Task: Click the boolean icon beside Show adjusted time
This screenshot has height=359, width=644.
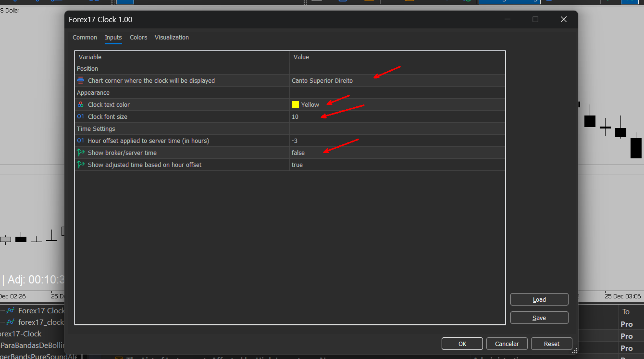Action: tap(80, 165)
